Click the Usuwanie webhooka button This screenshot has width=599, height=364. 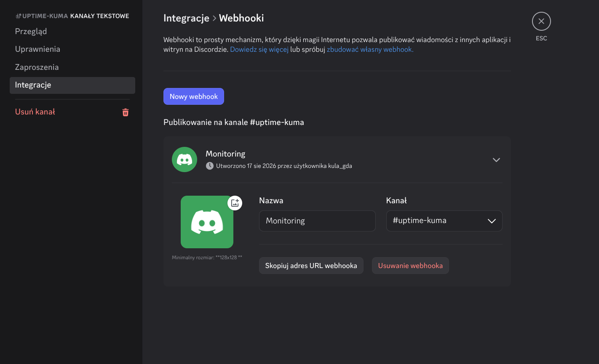tap(410, 266)
